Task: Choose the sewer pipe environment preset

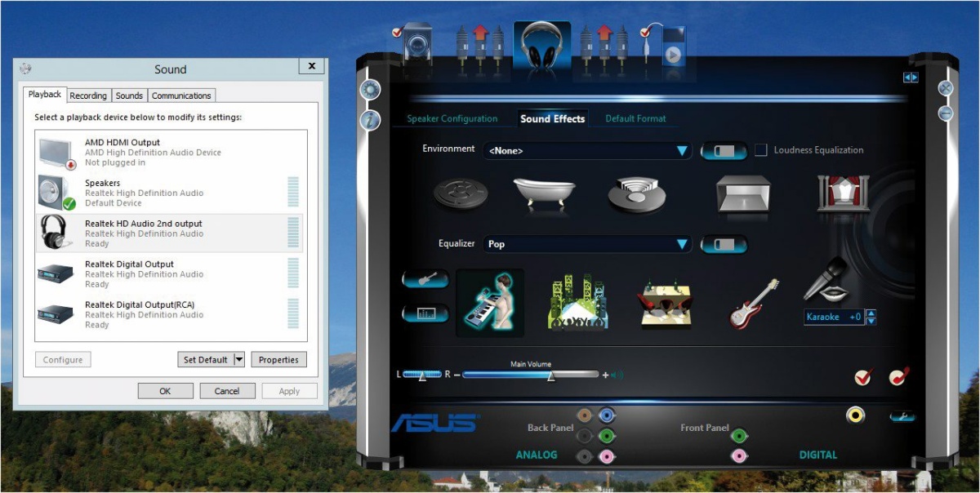Action: tap(459, 194)
